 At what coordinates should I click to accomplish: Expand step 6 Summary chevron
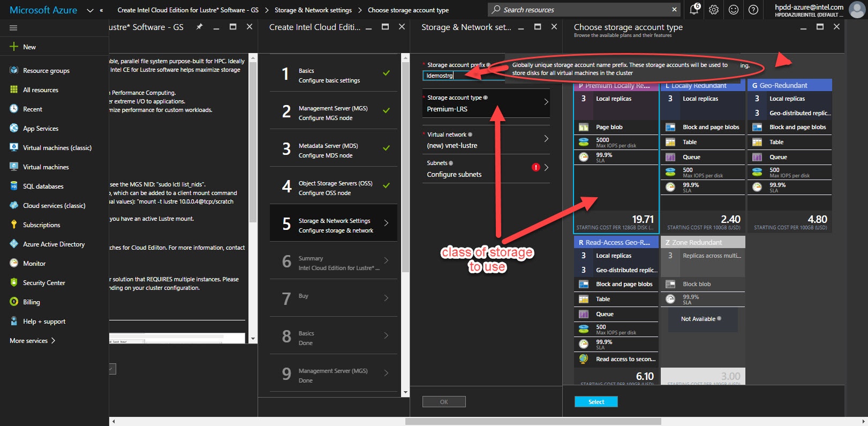386,260
